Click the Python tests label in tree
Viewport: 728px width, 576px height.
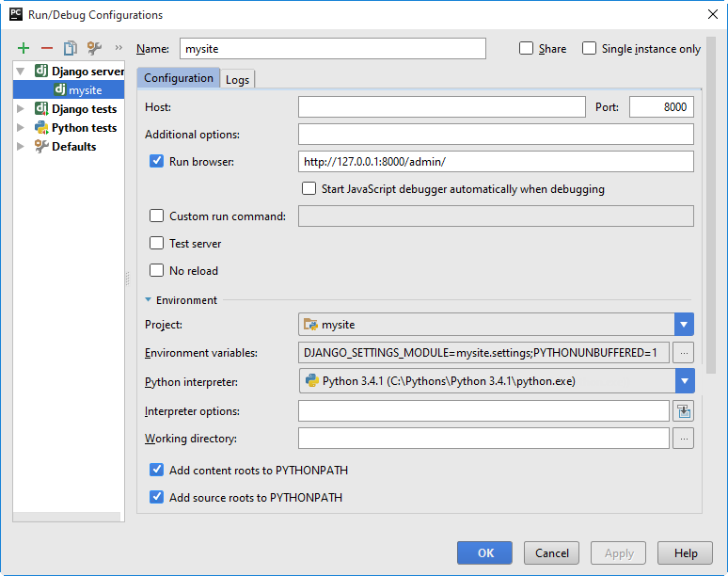pyautogui.click(x=84, y=128)
